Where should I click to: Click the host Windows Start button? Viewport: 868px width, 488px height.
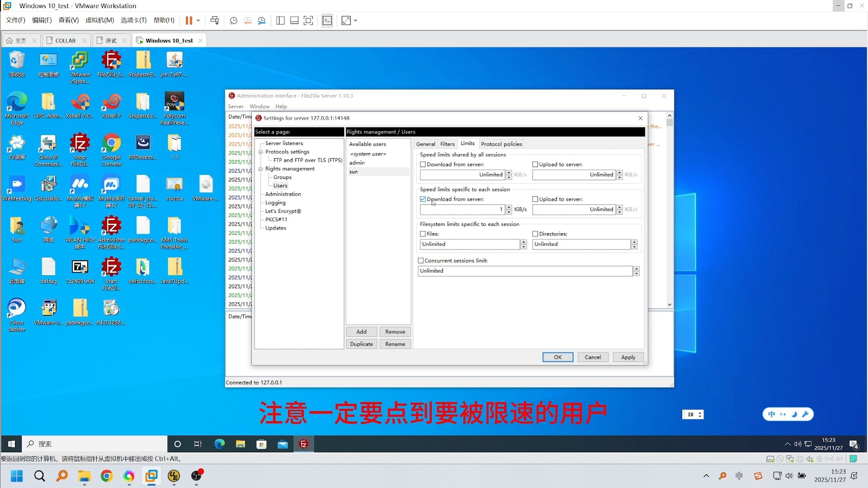pyautogui.click(x=17, y=476)
